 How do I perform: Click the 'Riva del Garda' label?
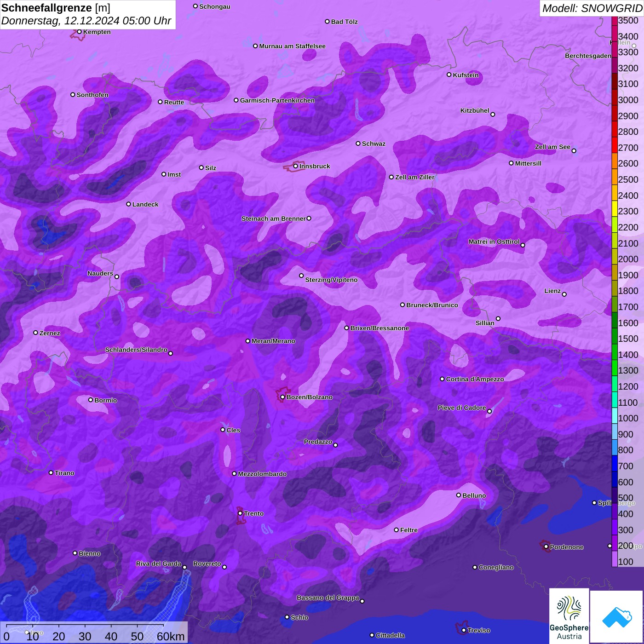(159, 563)
